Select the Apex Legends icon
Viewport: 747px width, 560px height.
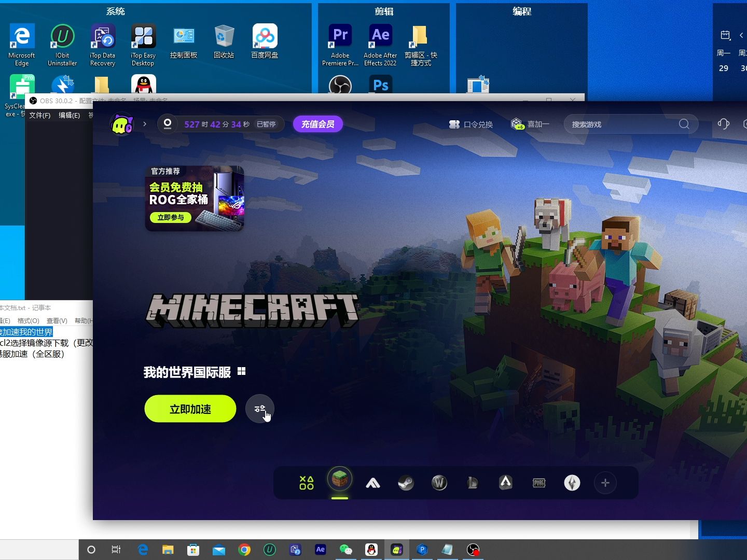point(506,483)
